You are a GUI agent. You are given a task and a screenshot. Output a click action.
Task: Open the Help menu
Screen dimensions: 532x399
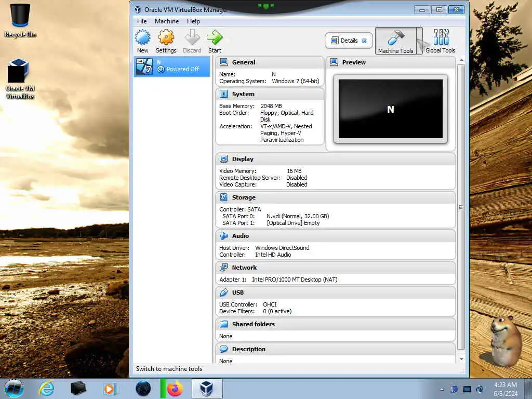click(x=193, y=21)
